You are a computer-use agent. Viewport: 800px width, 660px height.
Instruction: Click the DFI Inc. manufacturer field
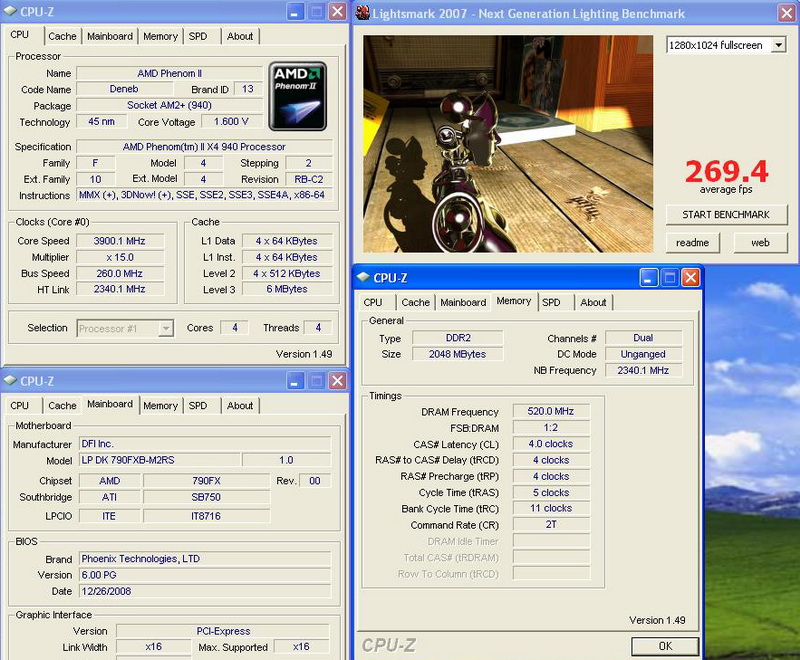205,444
